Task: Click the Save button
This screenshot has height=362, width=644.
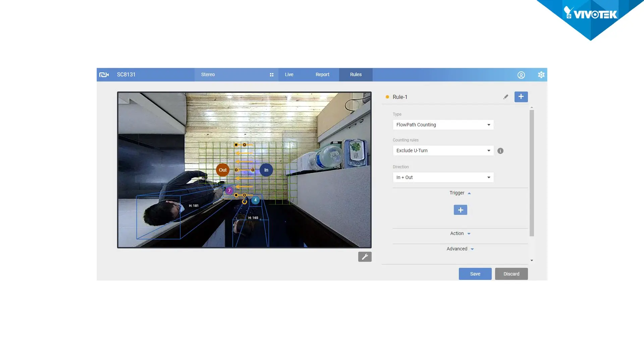Action: point(475,274)
